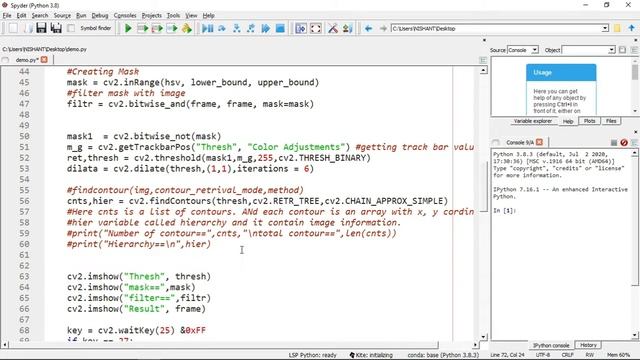Image resolution: width=640 pixels, height=360 pixels.
Task: Close the Console 9/A tab
Action: [539, 142]
